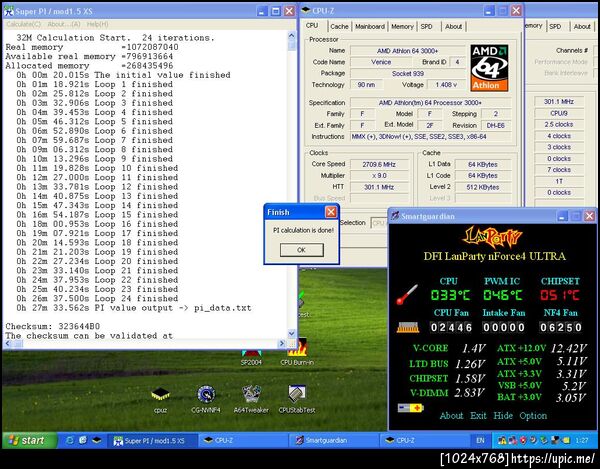Open the Help menu in Super PI
Viewport: 600px width, 469px height.
pyautogui.click(x=97, y=24)
